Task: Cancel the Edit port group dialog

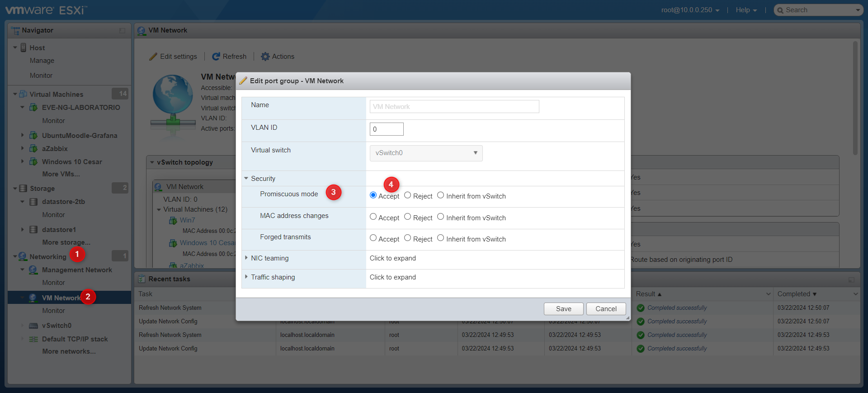Action: tap(606, 309)
